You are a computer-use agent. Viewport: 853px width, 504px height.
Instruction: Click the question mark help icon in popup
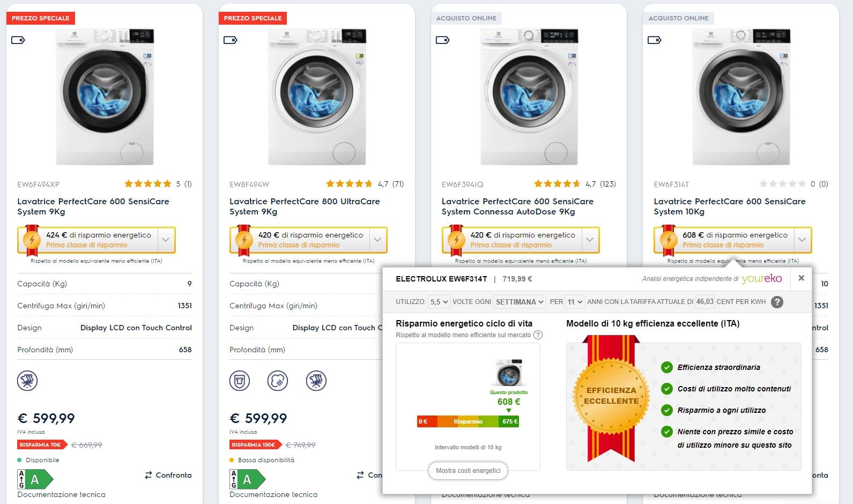777,302
